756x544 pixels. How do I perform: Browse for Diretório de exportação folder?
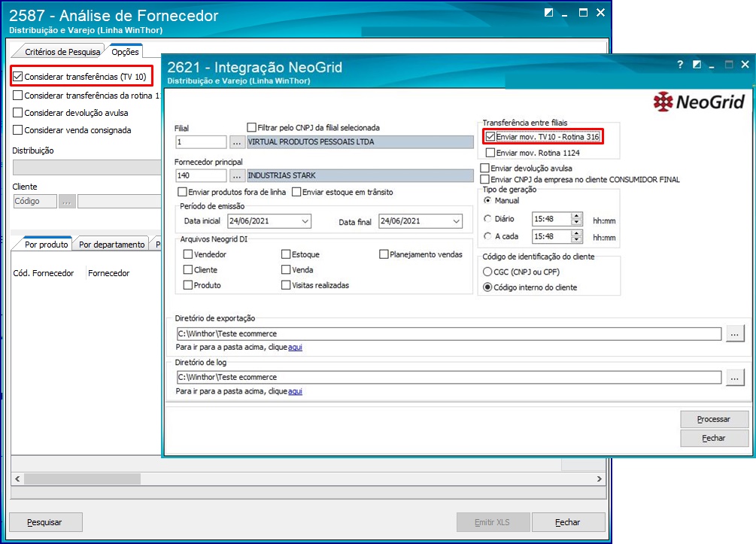tap(734, 334)
